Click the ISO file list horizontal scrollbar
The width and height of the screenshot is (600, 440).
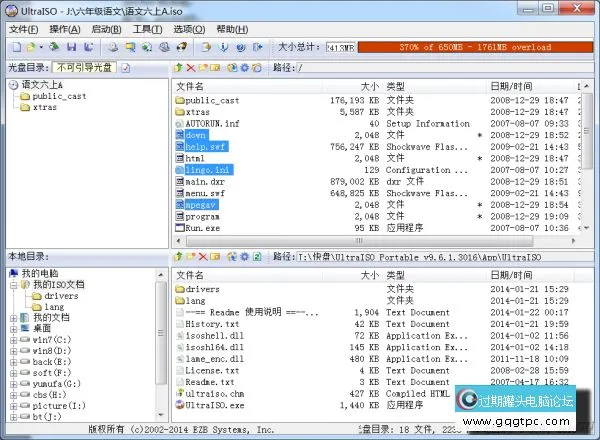pyautogui.click(x=360, y=241)
